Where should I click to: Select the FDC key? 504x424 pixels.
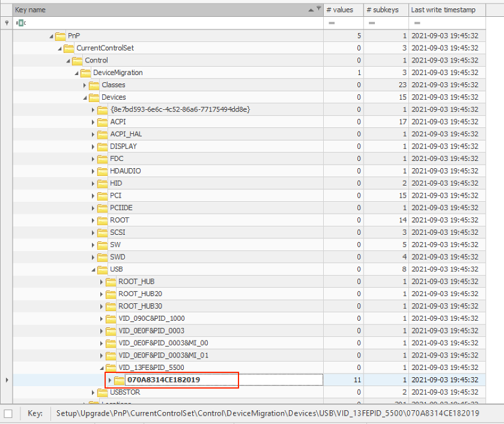click(117, 159)
